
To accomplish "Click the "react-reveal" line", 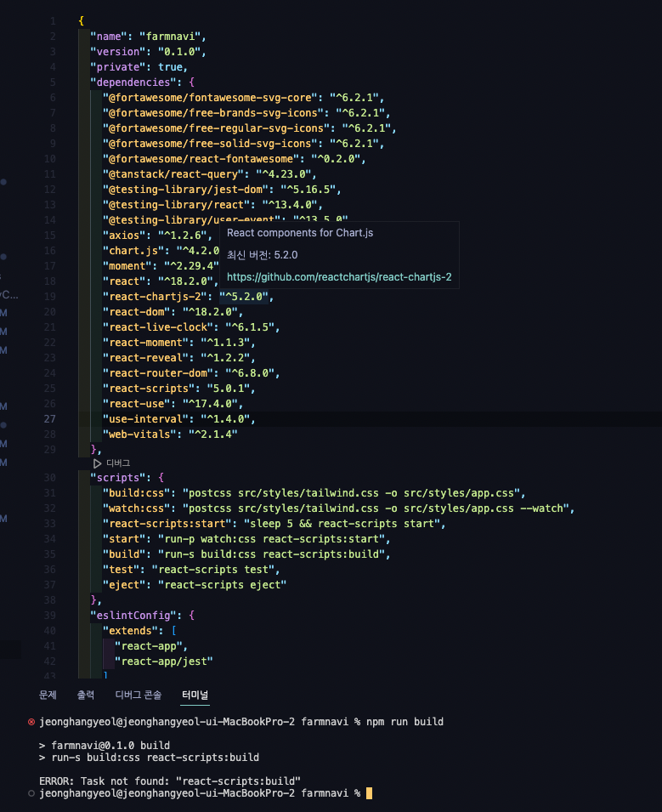I will pyautogui.click(x=179, y=358).
